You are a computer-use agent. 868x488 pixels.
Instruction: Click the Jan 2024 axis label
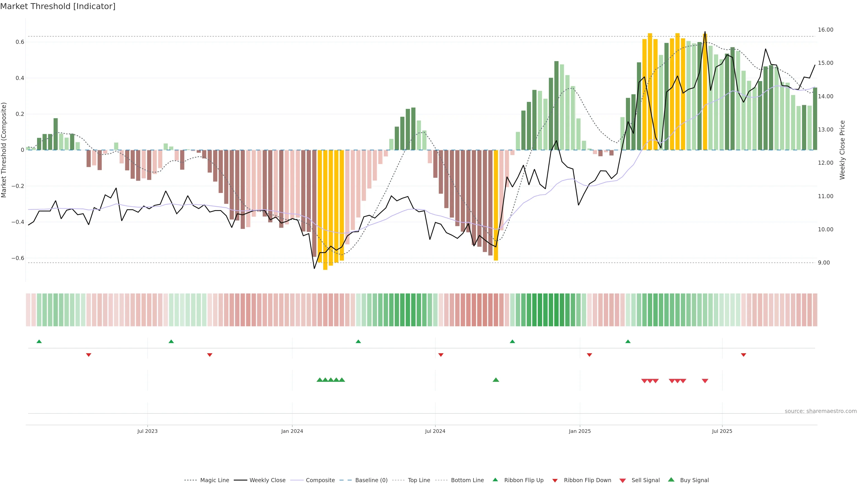click(x=292, y=431)
